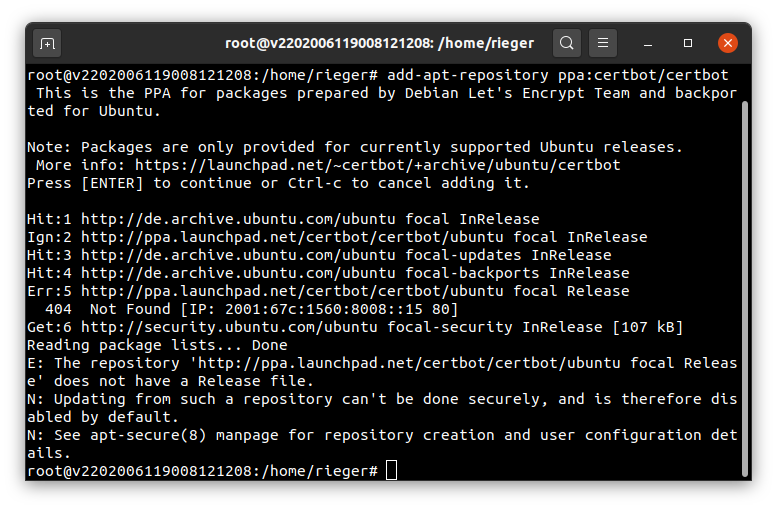Click the Ign:2 ppa.launchpad.net certbot URL
This screenshot has width=777, height=509.
tap(292, 237)
